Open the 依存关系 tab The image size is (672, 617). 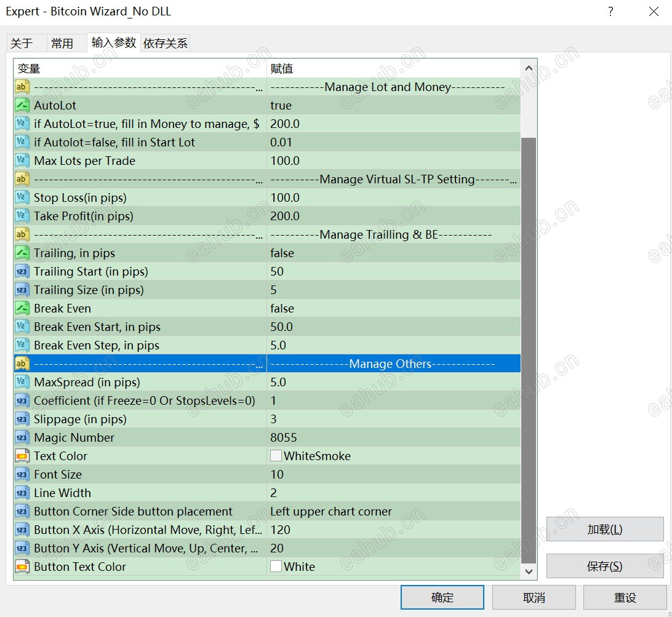pos(166,43)
